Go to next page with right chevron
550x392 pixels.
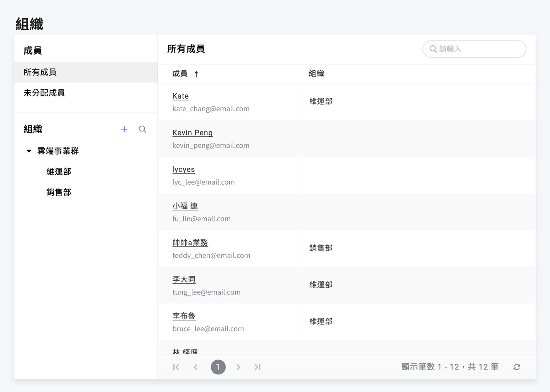coord(238,367)
